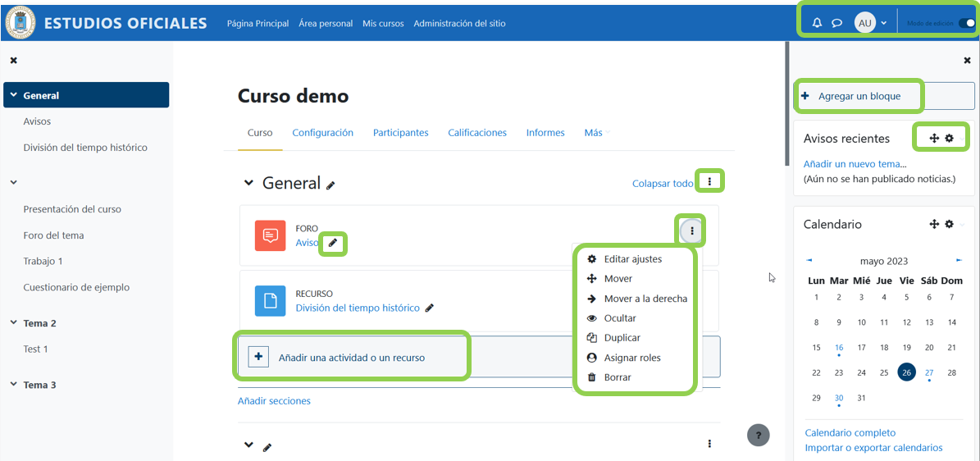This screenshot has width=980, height=461.
Task: Choose Mover in the activity menu
Action: click(618, 278)
